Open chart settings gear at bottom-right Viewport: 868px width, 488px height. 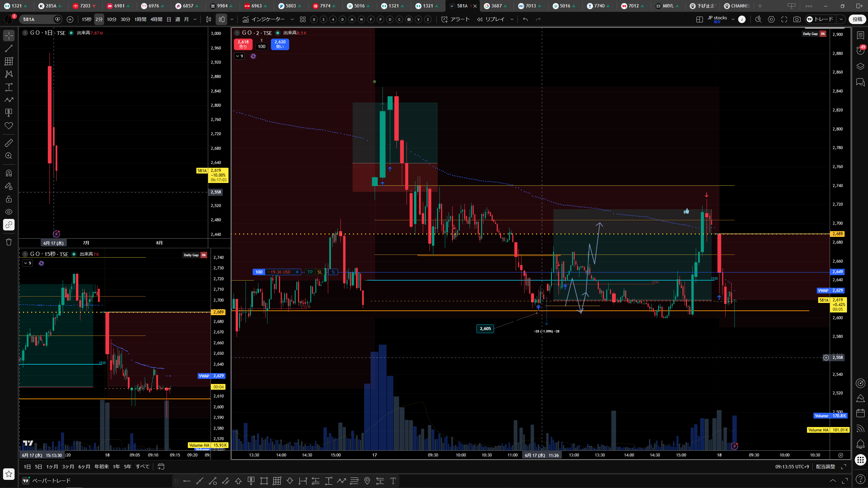pyautogui.click(x=841, y=455)
